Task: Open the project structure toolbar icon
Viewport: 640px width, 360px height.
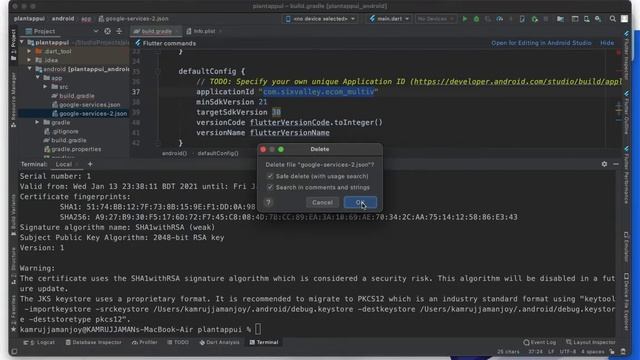Action: tap(560, 19)
